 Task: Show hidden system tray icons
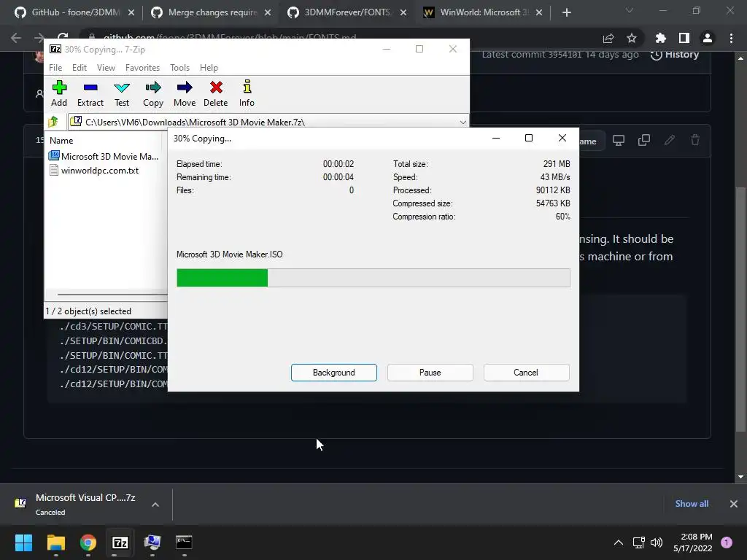coord(619,542)
